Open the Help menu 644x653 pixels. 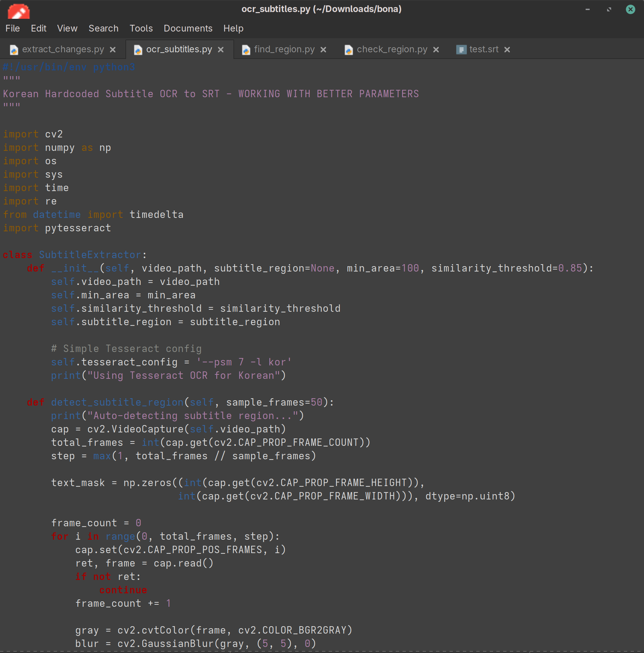pos(233,28)
